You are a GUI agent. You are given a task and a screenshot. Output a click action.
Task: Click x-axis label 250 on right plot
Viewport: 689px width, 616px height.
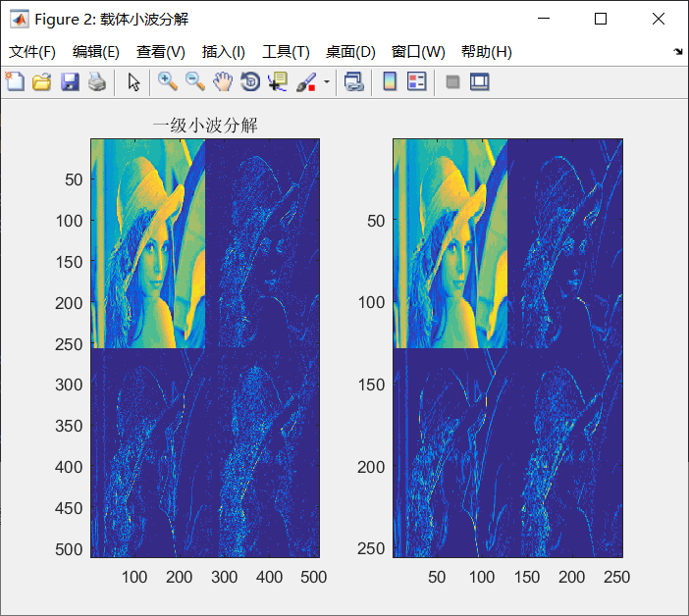pyautogui.click(x=616, y=577)
